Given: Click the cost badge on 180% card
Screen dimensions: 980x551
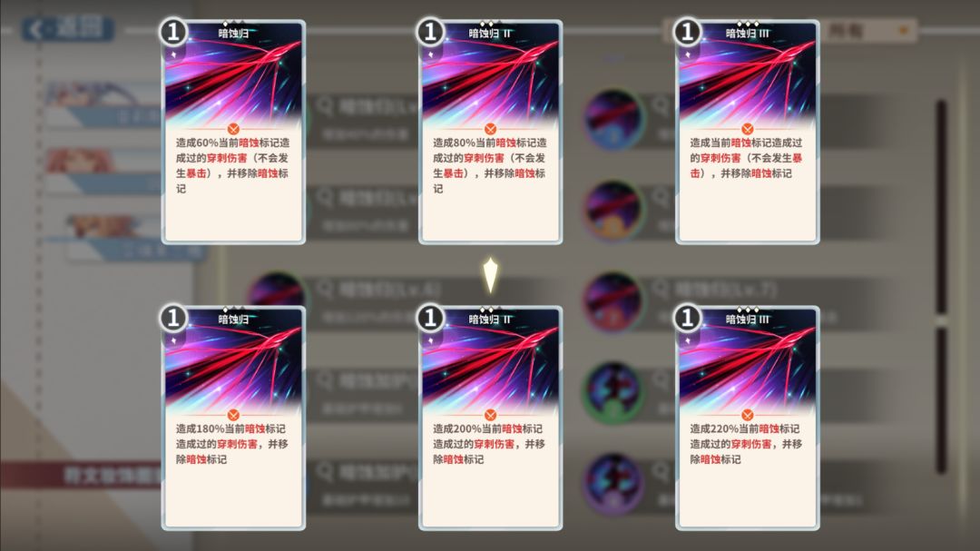Looking at the screenshot, I should click(x=173, y=318).
